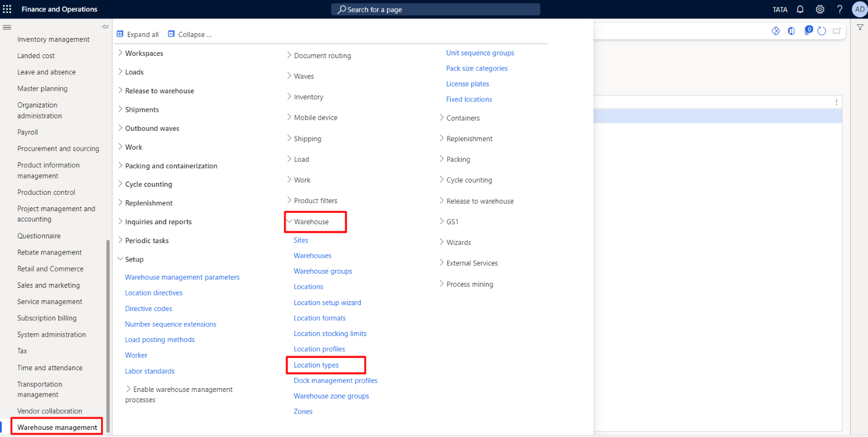Click the Search for a page box

tap(435, 9)
